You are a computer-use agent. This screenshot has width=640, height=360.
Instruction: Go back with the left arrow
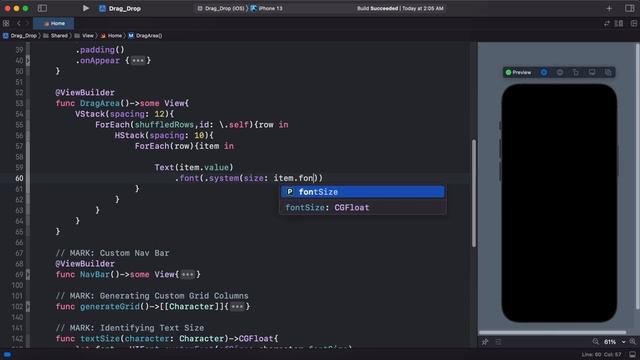(x=19, y=23)
